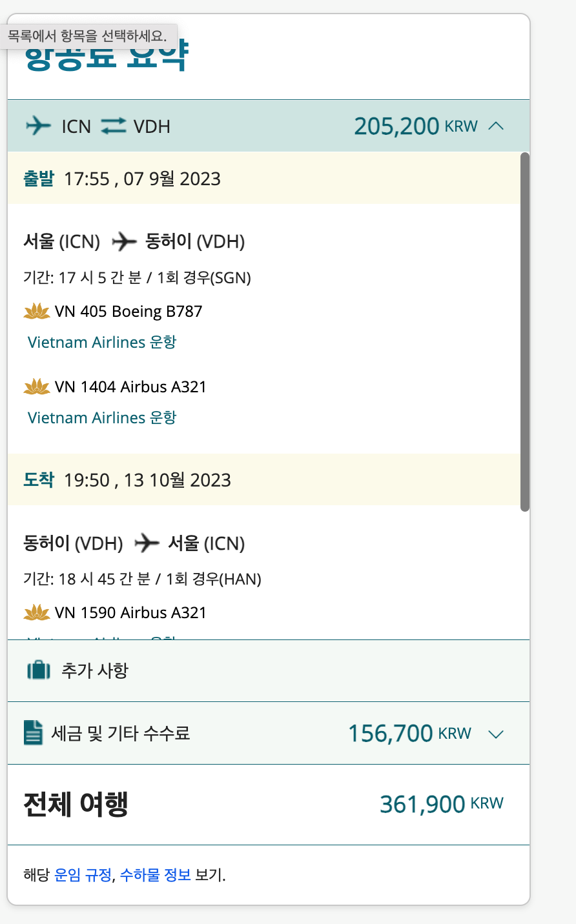Click the plane icon between 동허이 (VDH) and 서울 (ICN)
The height and width of the screenshot is (924, 576).
tap(147, 543)
